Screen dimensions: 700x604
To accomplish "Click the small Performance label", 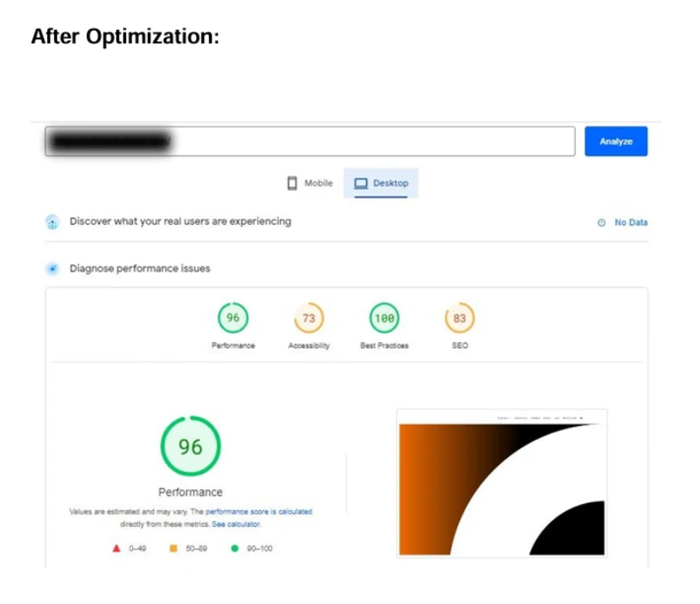I will click(233, 346).
